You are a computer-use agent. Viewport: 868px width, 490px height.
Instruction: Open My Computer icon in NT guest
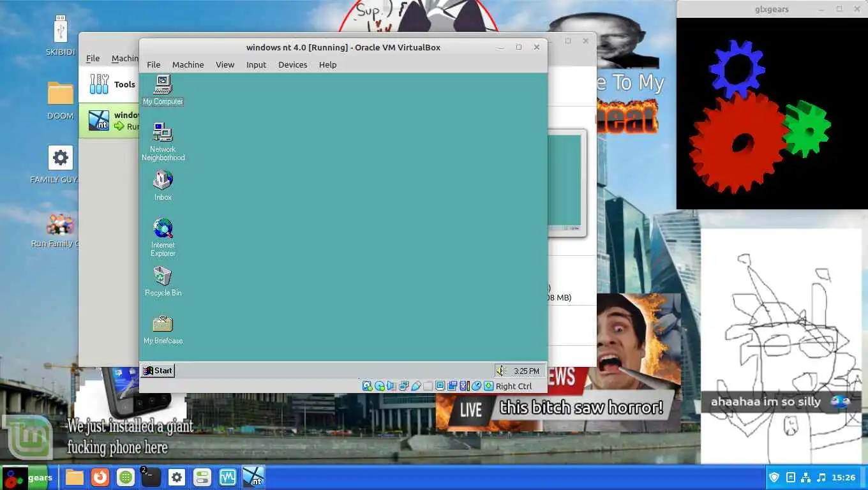(163, 89)
